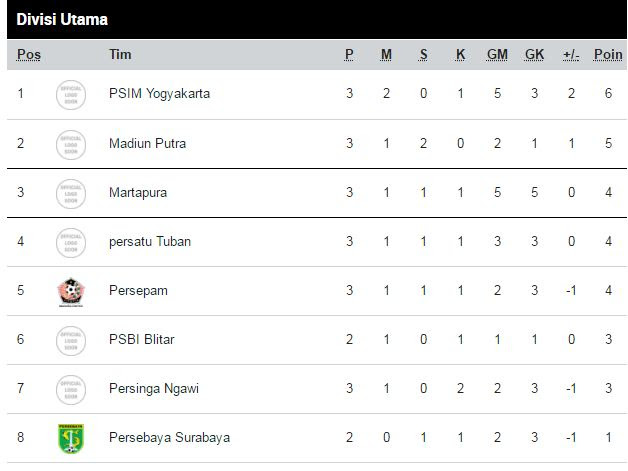Image resolution: width=628 pixels, height=471 pixels.
Task: Click the Martapura team name
Action: (x=138, y=193)
